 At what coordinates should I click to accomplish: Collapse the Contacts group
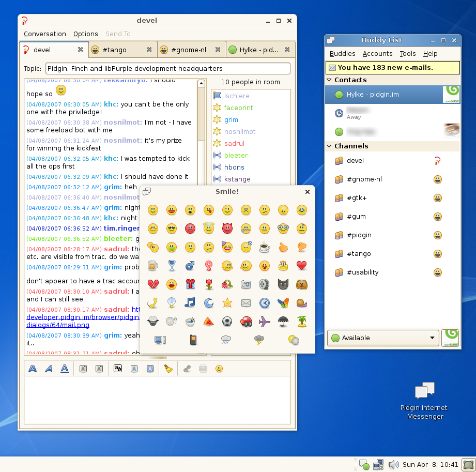click(x=329, y=80)
